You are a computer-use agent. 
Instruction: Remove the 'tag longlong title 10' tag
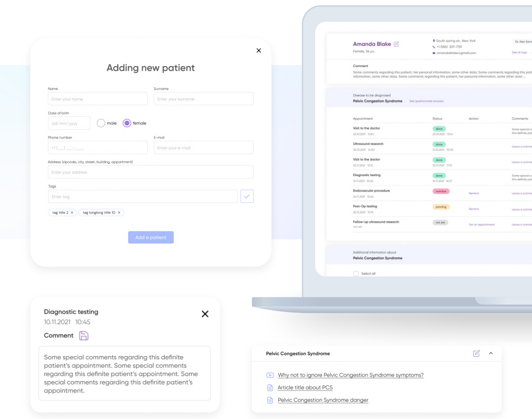click(x=119, y=213)
